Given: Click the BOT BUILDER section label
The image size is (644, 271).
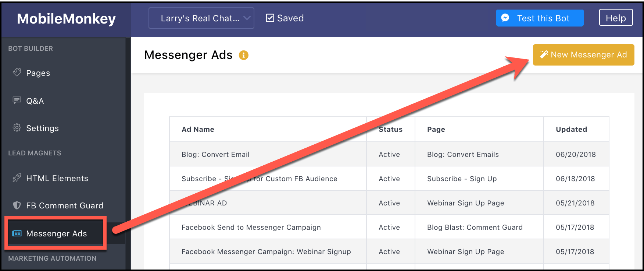Looking at the screenshot, I should point(31,49).
